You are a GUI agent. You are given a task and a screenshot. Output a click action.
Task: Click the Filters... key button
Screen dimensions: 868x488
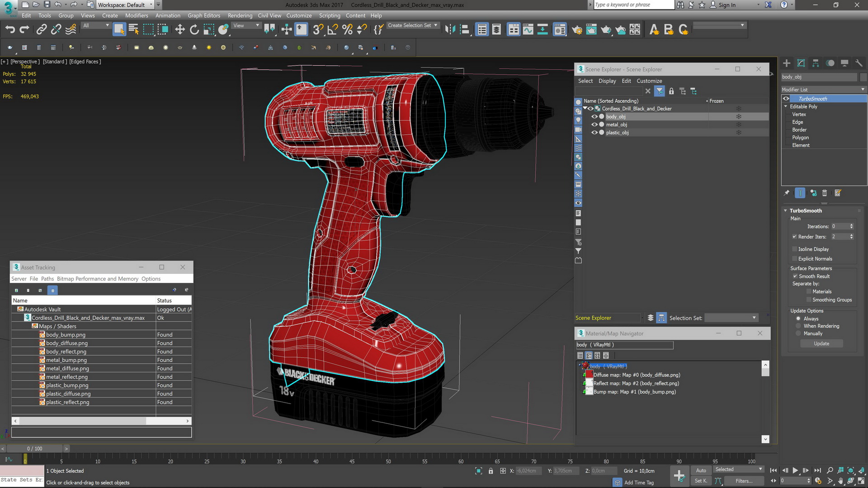tap(744, 481)
